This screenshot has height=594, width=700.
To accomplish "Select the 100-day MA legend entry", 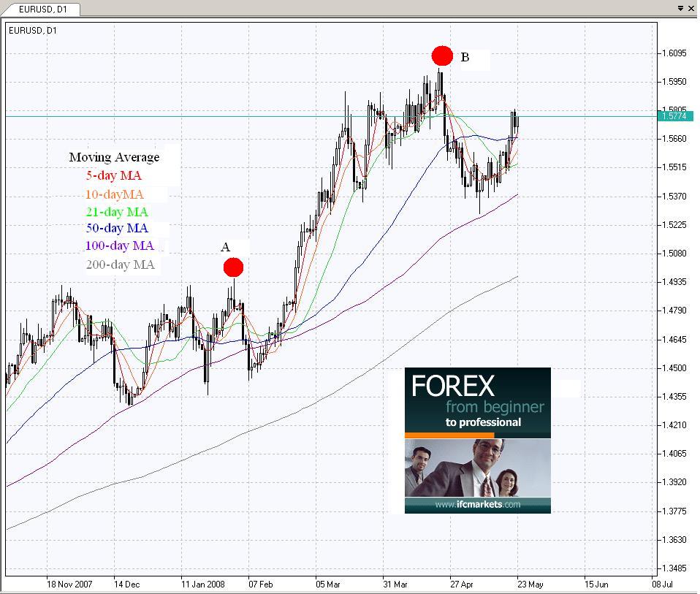I will click(x=120, y=245).
